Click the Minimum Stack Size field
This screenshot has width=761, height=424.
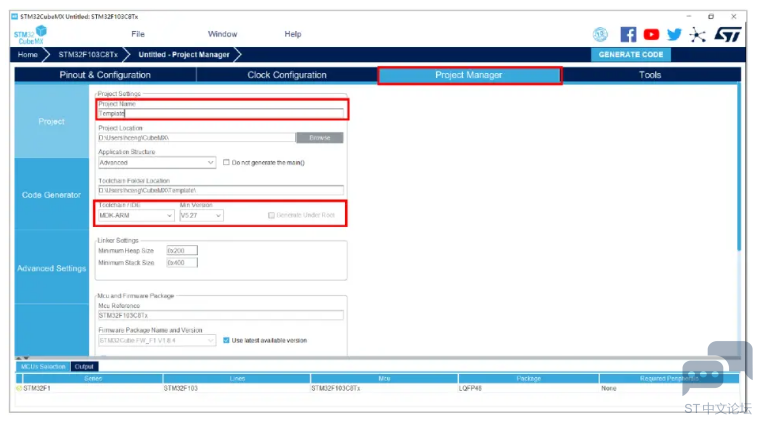[182, 262]
